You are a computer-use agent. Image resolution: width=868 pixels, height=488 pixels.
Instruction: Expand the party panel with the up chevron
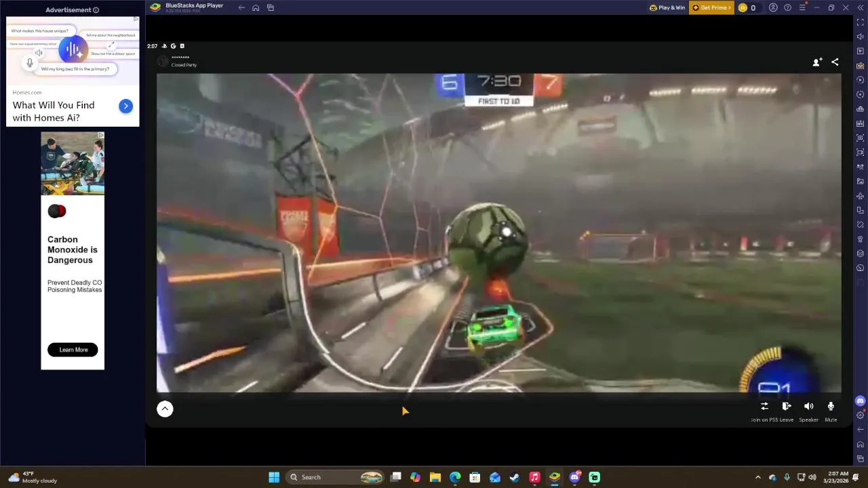click(165, 409)
